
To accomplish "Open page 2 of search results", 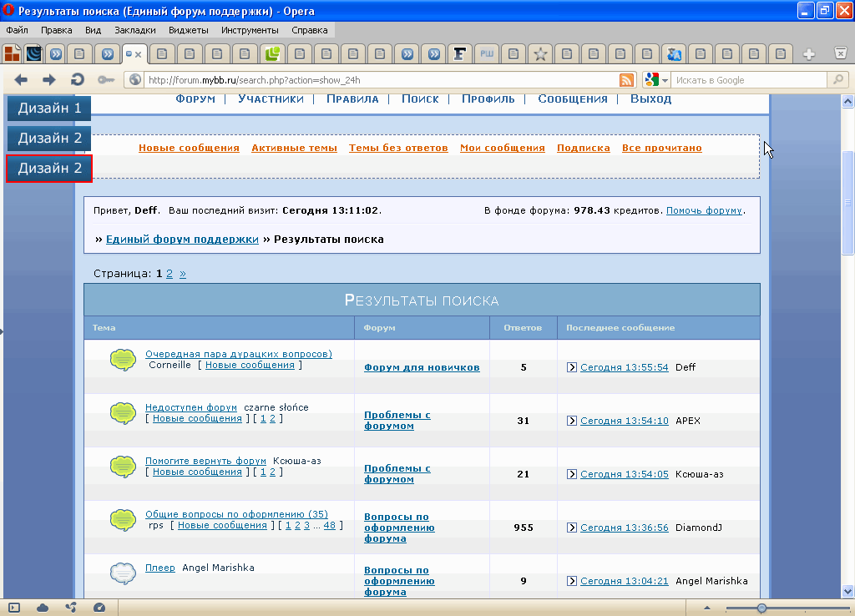I will tap(169, 273).
